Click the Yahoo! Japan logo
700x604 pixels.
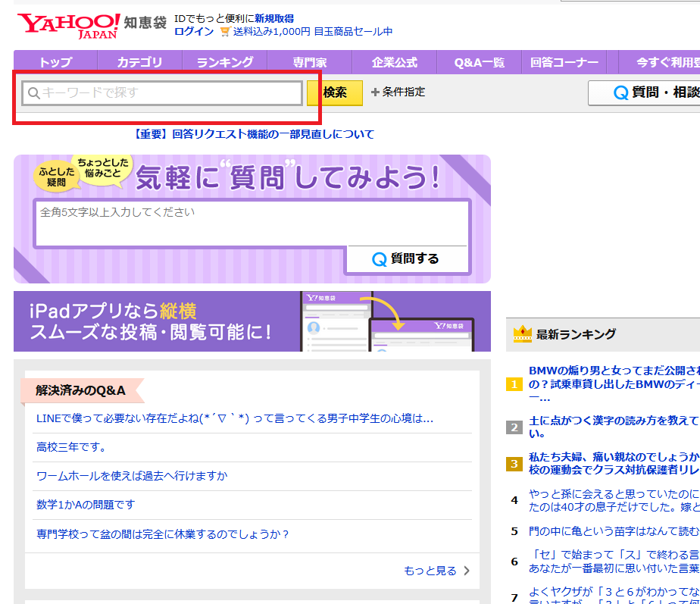click(x=68, y=24)
